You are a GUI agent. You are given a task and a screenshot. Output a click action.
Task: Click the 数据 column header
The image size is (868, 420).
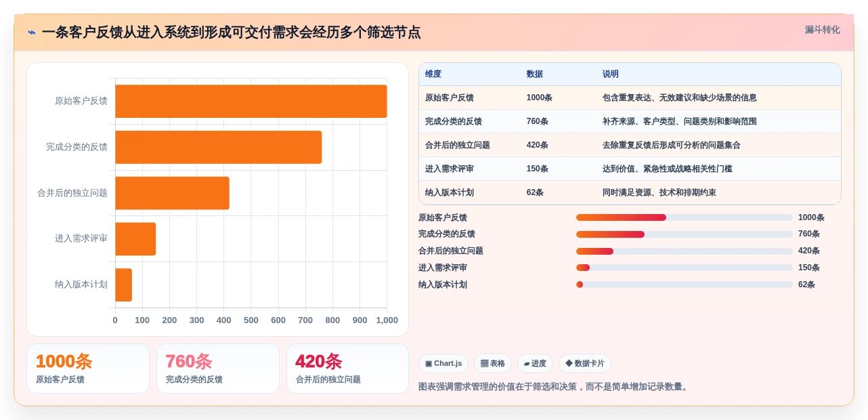(534, 74)
